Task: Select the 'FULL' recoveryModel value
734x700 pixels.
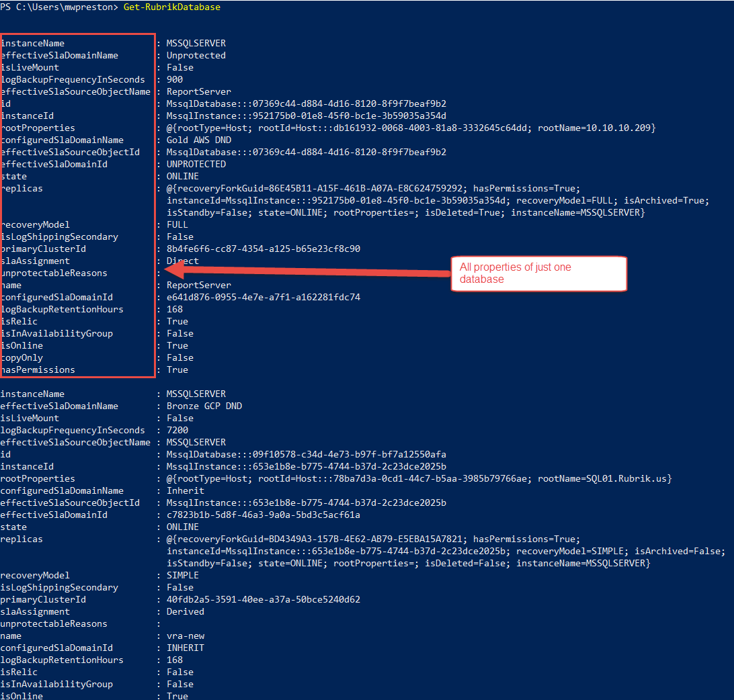Action: [177, 225]
